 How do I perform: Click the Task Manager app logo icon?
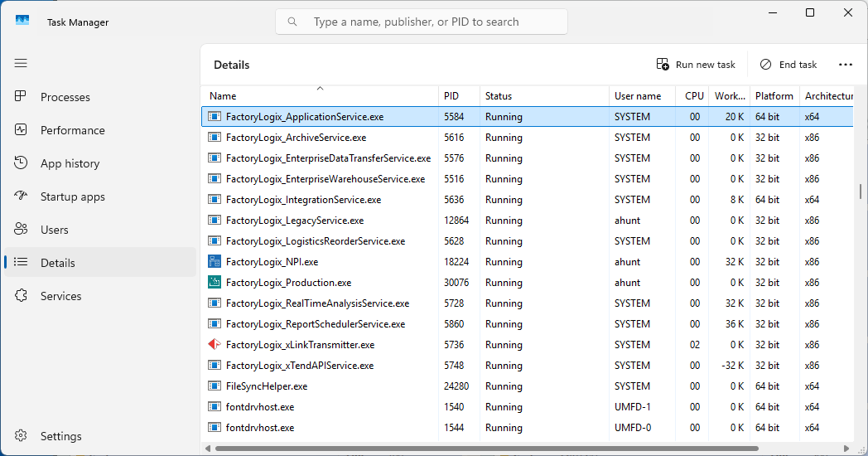pyautogui.click(x=22, y=21)
